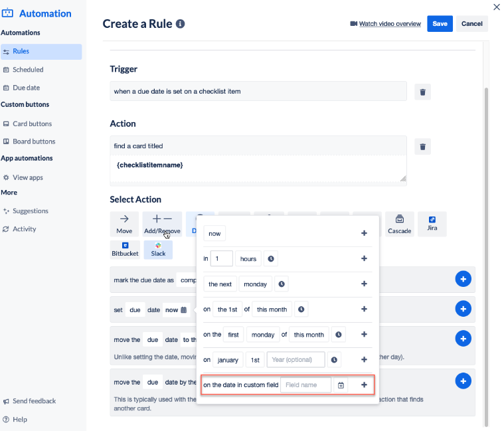Click the Create a Rule info icon
504x431 pixels.
pyautogui.click(x=181, y=24)
